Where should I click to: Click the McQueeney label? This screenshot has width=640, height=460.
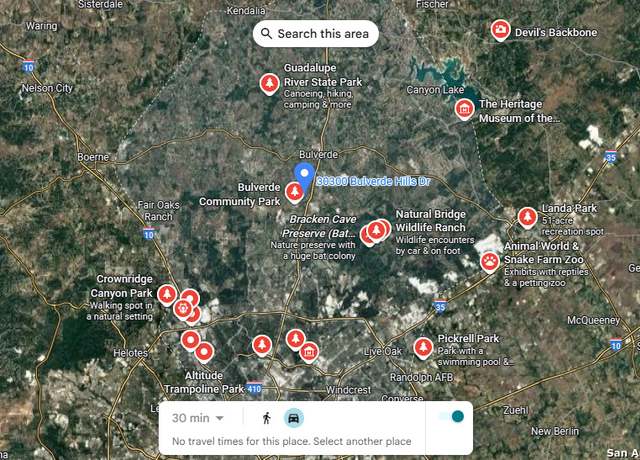coord(593,320)
